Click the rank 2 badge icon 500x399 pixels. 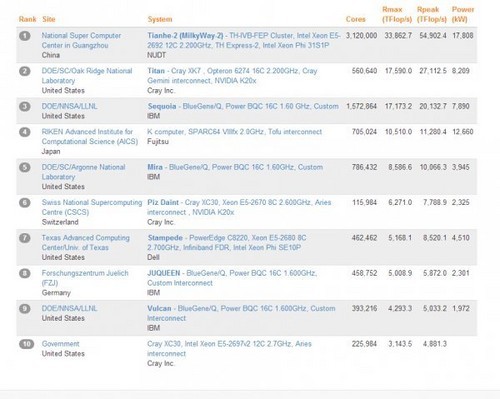click(x=25, y=71)
